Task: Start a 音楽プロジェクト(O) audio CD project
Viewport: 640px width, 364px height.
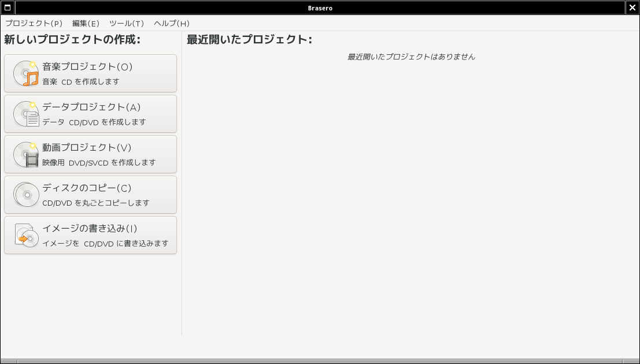Action: tap(91, 73)
